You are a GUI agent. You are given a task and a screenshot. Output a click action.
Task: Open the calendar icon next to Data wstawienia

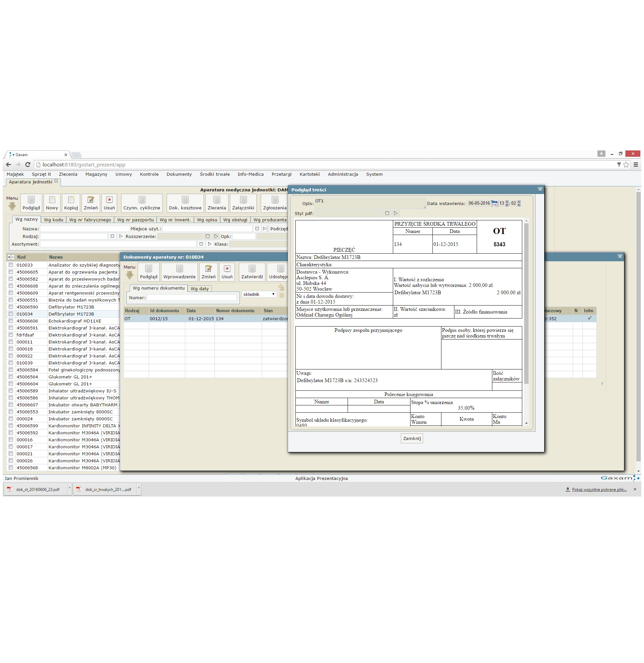click(494, 203)
